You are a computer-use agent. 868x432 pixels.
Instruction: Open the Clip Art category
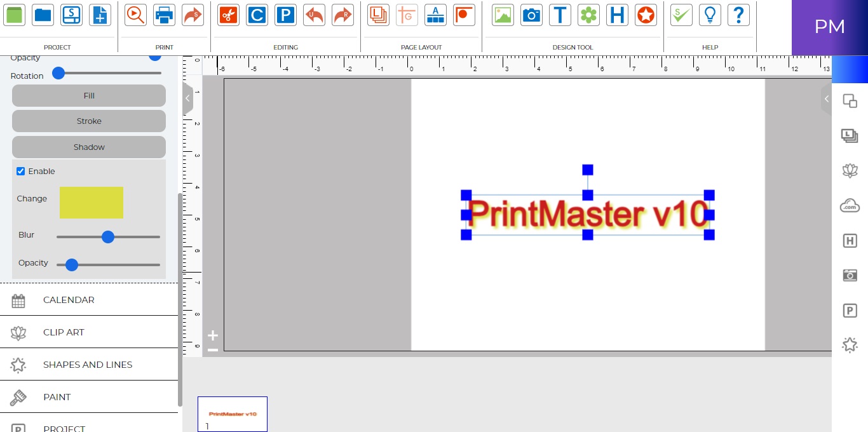coord(89,332)
